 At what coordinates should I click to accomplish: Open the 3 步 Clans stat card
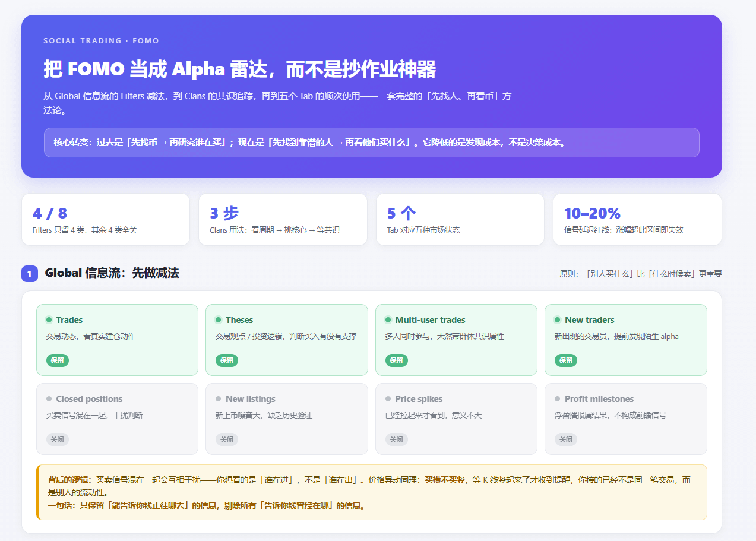tap(283, 219)
